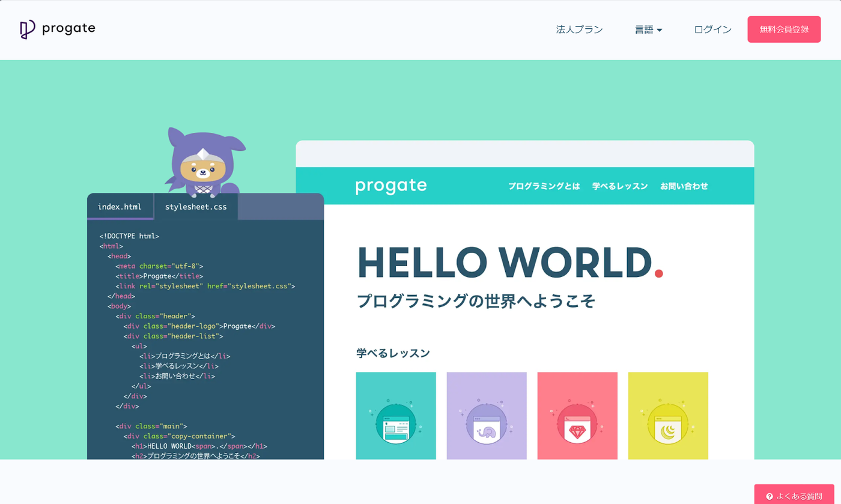841x504 pixels.
Task: Click the HTML lesson card icon
Action: tap(396, 422)
